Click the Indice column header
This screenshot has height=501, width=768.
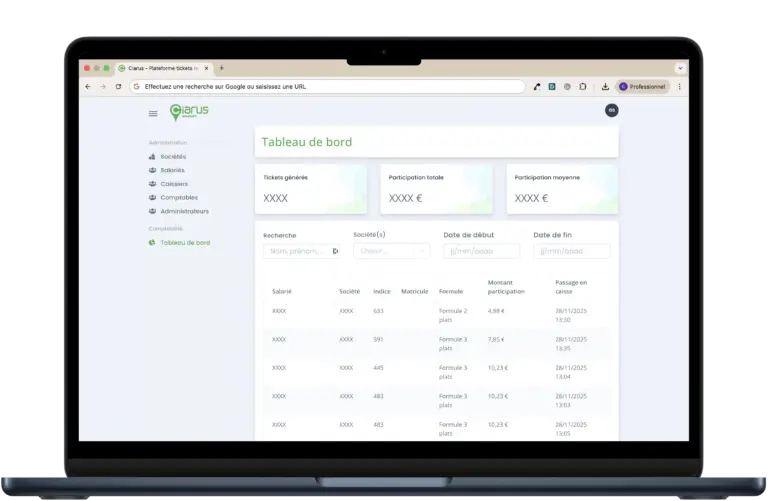click(382, 291)
